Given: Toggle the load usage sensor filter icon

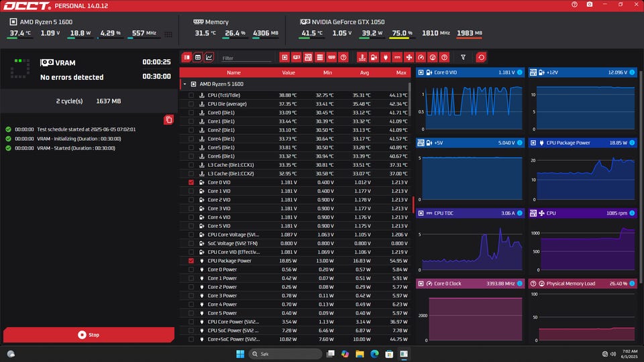Looking at the screenshot, I should point(433,58).
